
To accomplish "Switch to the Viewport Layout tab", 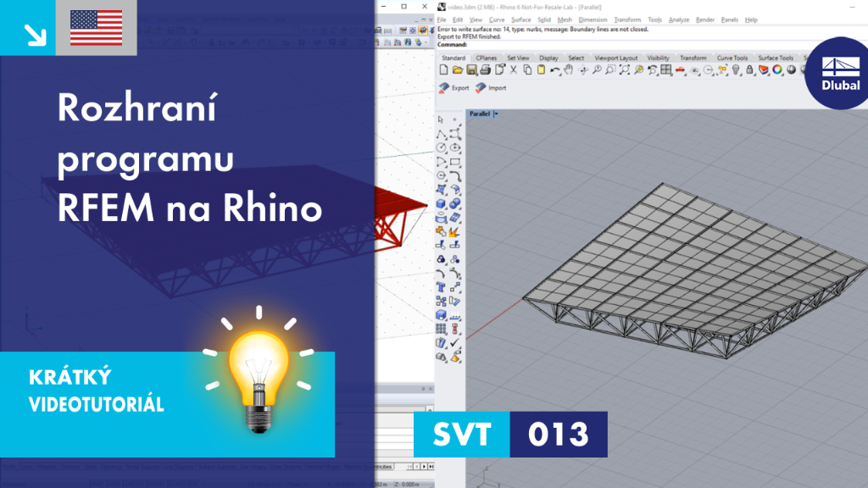I will (x=615, y=58).
